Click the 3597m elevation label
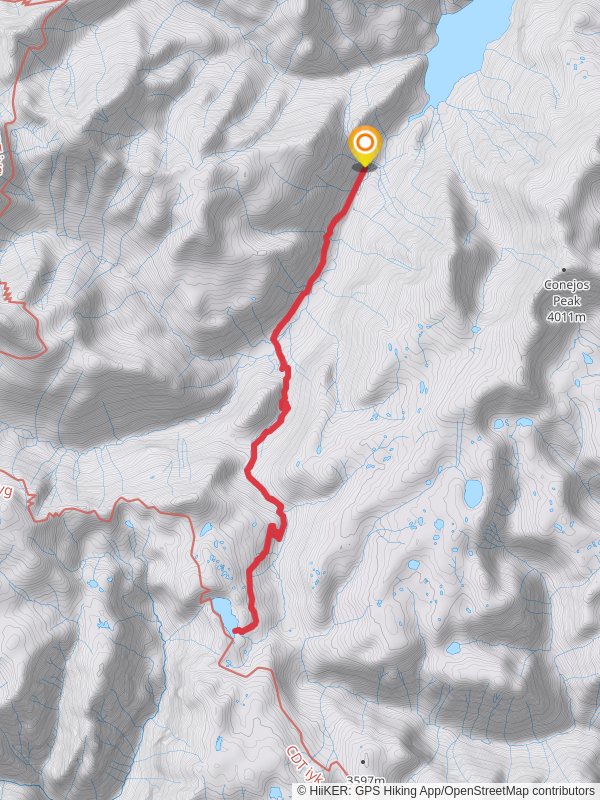This screenshot has width=600, height=800. (365, 782)
